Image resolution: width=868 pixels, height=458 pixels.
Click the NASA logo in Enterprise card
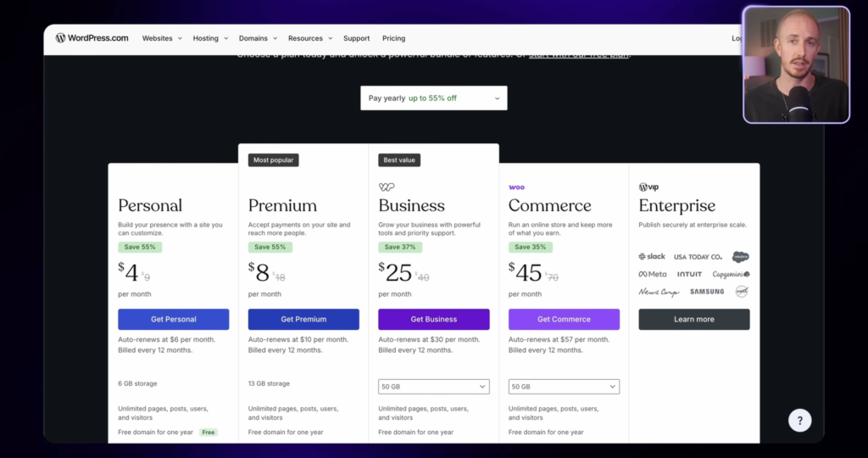coord(742,291)
